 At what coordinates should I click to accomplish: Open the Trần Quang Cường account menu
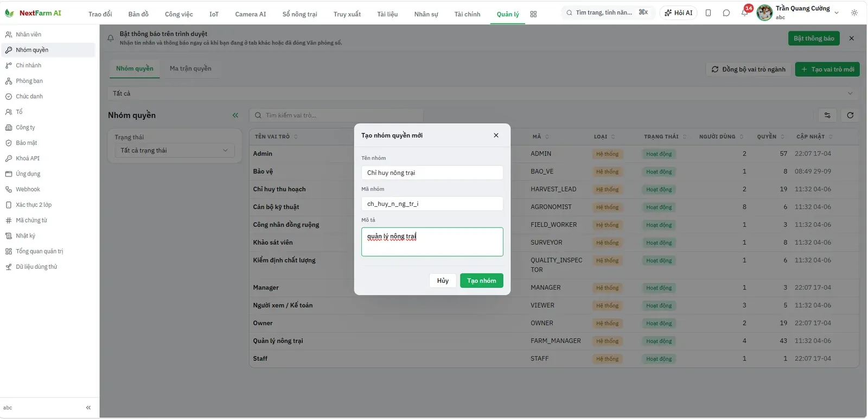(798, 12)
